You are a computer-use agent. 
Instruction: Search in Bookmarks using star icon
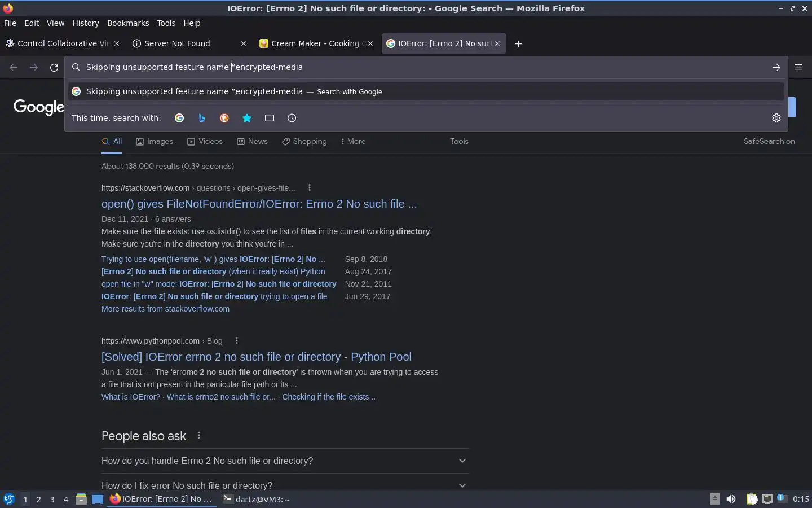tap(247, 118)
